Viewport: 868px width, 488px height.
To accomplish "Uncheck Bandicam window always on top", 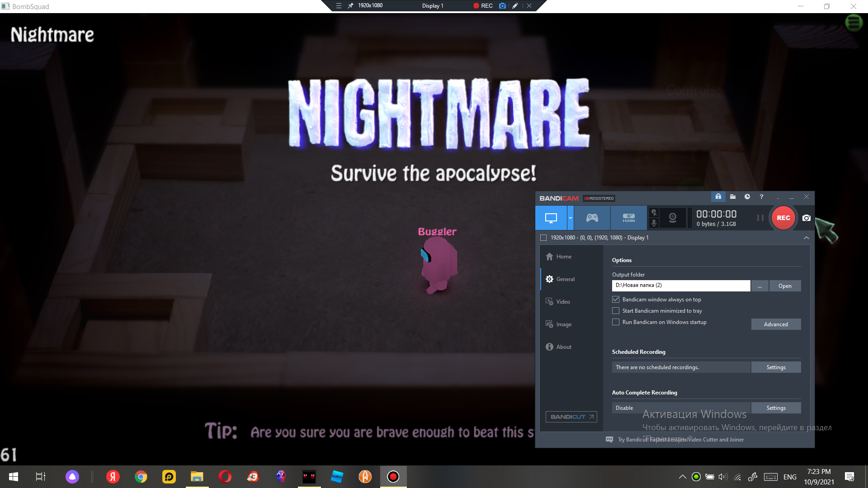I will (616, 300).
